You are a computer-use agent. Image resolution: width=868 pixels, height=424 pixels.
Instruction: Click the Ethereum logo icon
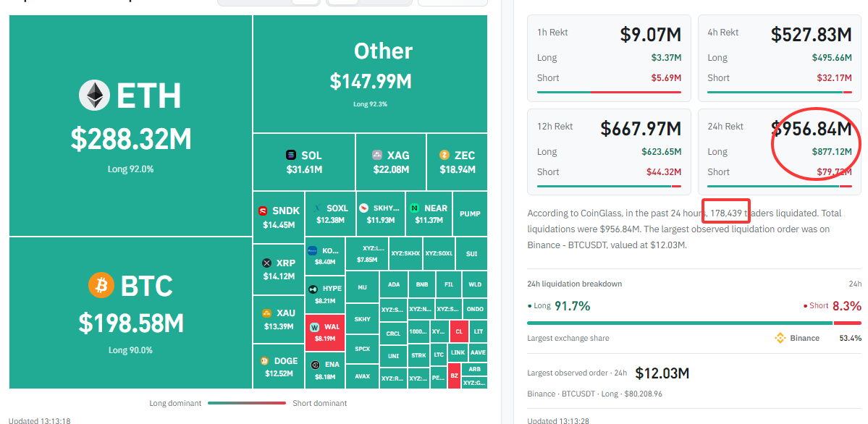click(94, 96)
